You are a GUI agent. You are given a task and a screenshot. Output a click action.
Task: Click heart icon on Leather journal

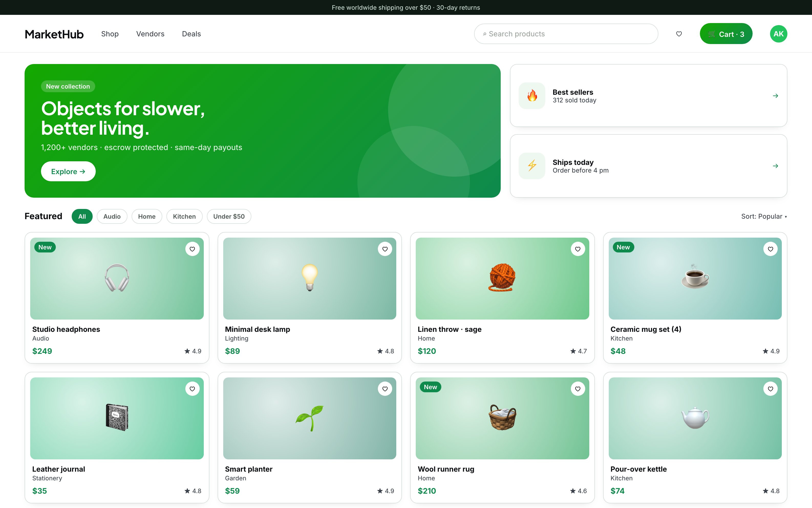click(193, 389)
